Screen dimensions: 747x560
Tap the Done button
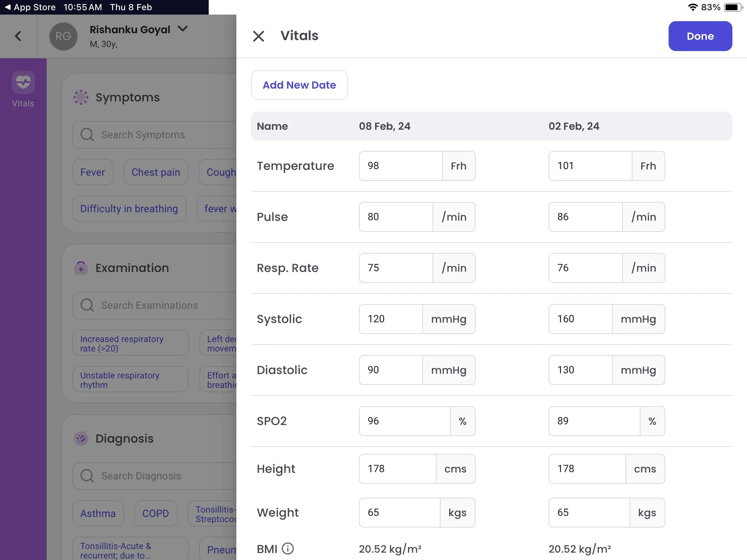(700, 36)
